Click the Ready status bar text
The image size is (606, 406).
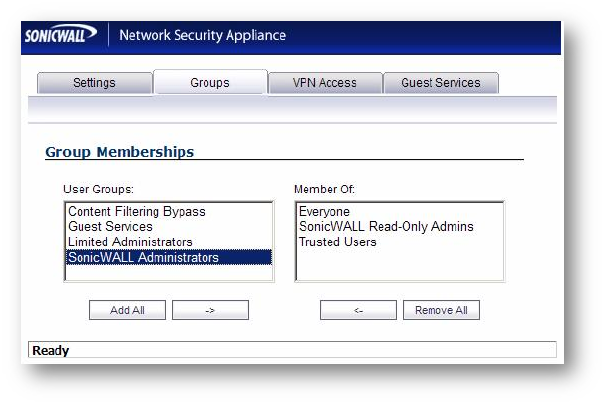point(51,350)
